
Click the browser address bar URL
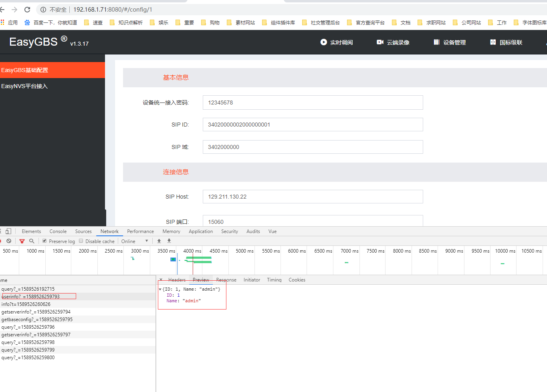coord(113,10)
